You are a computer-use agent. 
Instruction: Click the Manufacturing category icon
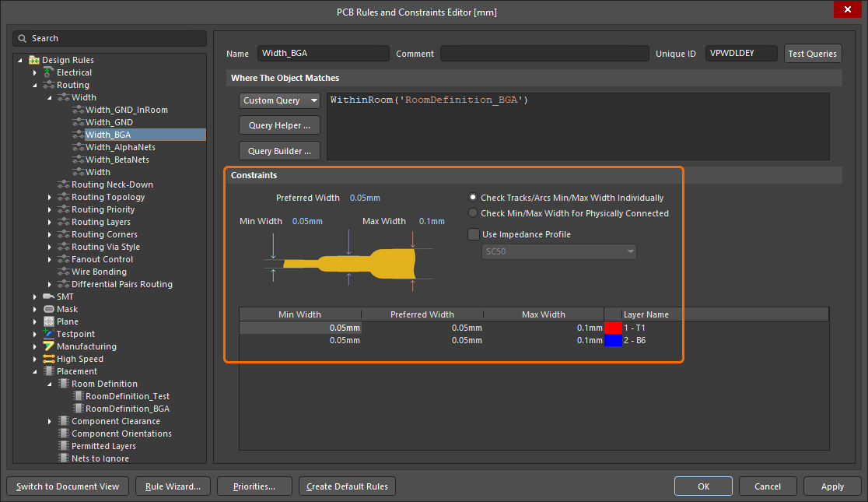[x=49, y=347]
